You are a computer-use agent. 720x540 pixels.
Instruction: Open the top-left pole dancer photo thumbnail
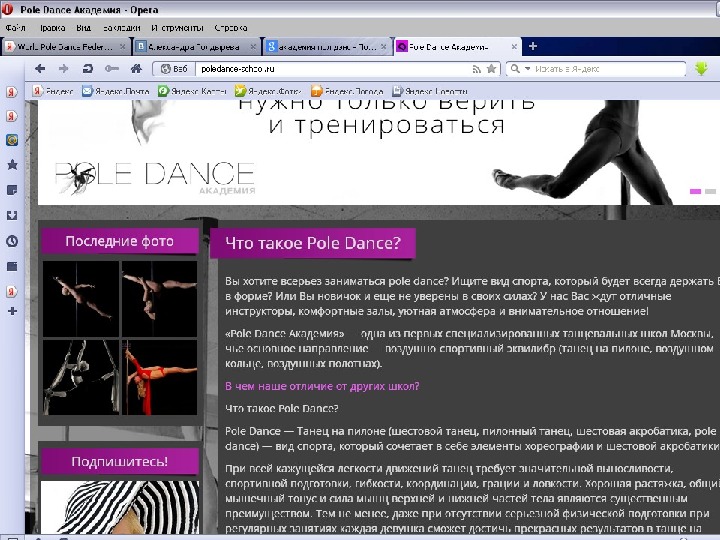point(81,298)
